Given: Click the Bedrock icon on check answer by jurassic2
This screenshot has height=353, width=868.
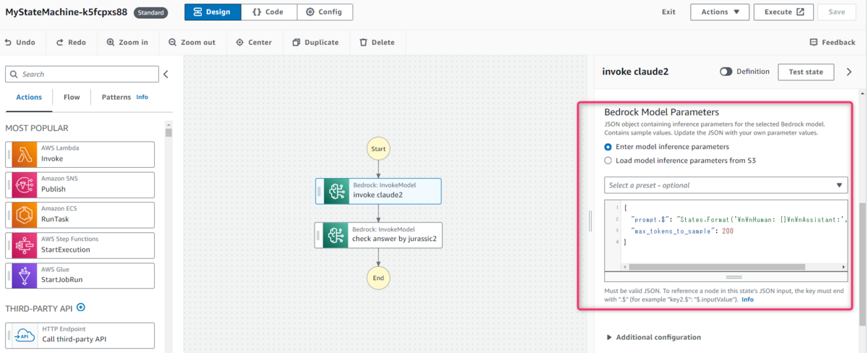Looking at the screenshot, I should click(x=336, y=235).
